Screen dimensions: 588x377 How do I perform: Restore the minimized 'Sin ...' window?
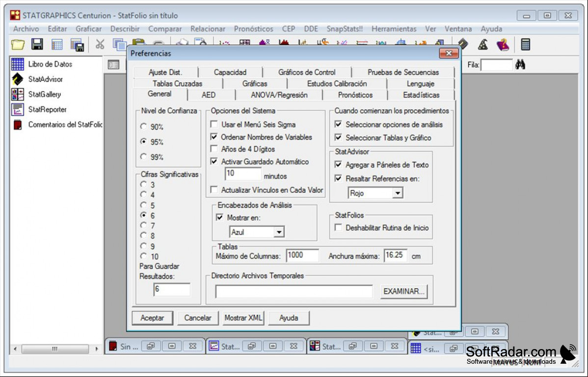click(151, 346)
